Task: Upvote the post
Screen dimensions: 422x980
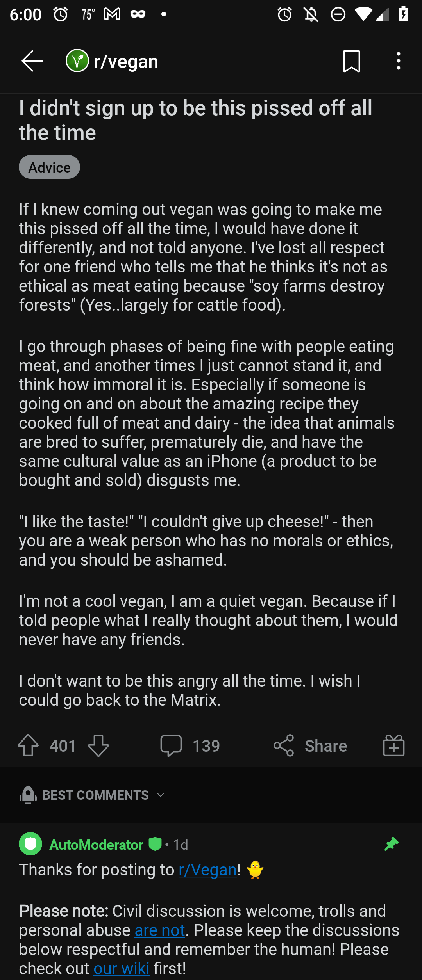Action: click(29, 745)
